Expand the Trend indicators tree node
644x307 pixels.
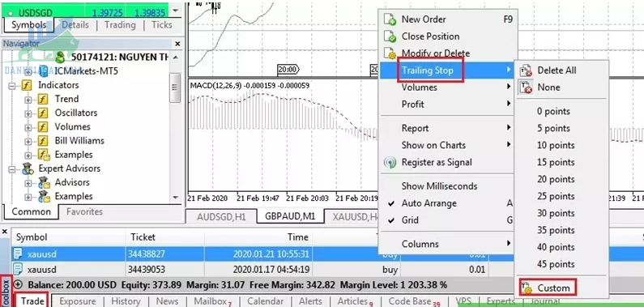coord(28,100)
